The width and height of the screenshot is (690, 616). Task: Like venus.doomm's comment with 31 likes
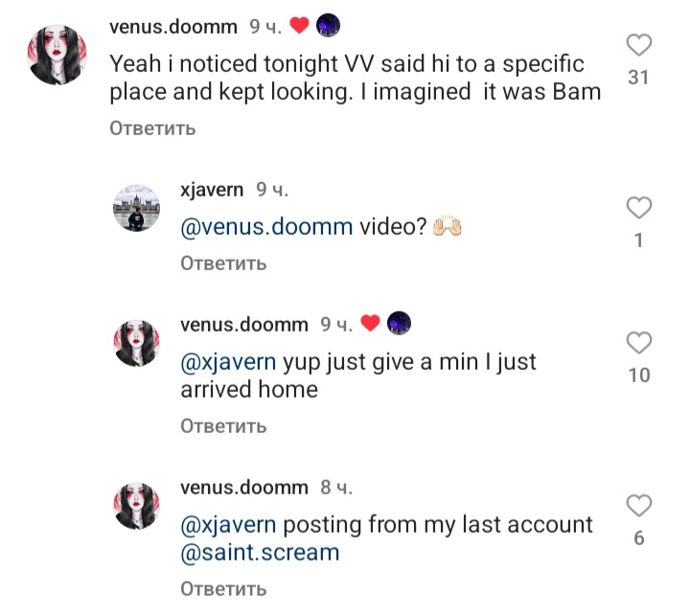tap(638, 45)
